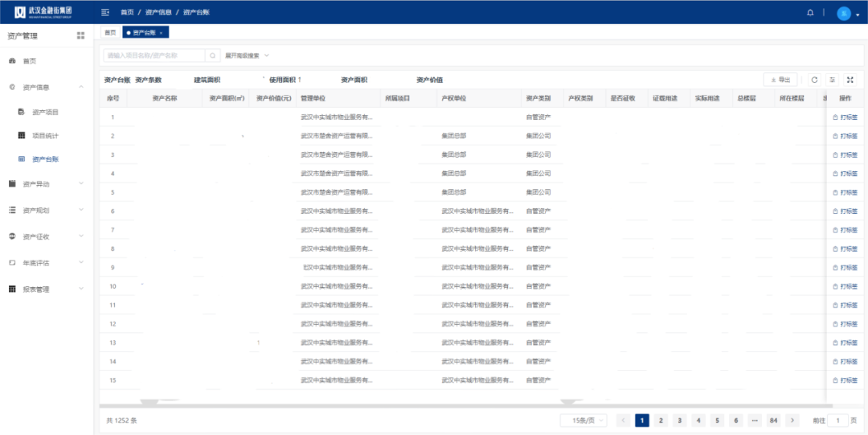Click 导出 export button
This screenshot has height=435, width=868.
pos(780,80)
